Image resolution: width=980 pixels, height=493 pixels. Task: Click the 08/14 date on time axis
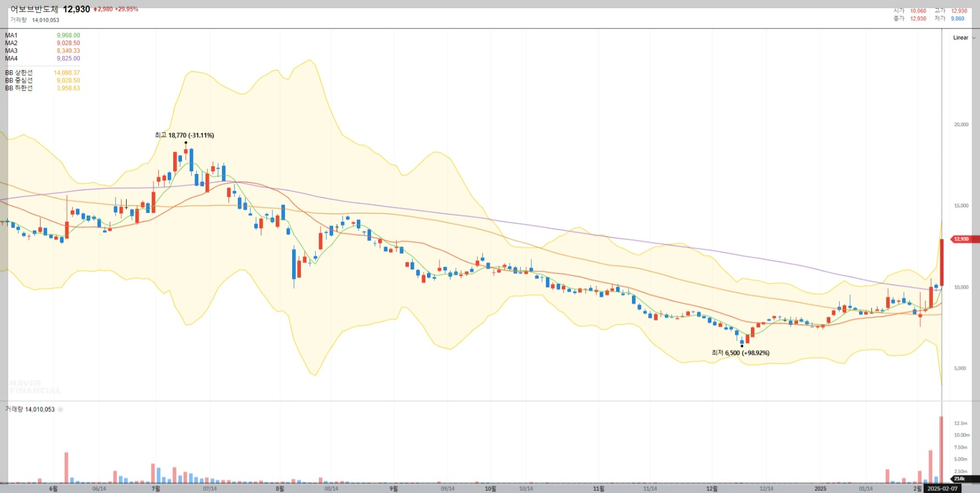331,489
